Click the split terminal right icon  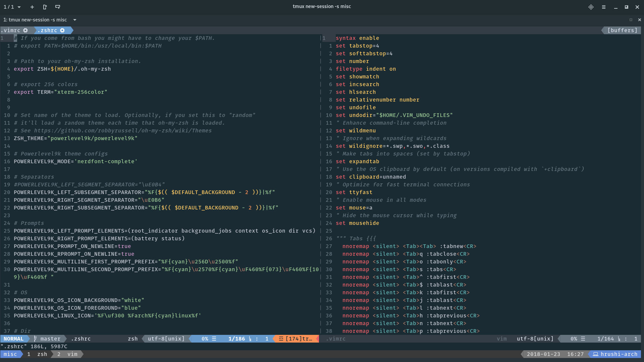pyautogui.click(x=45, y=7)
